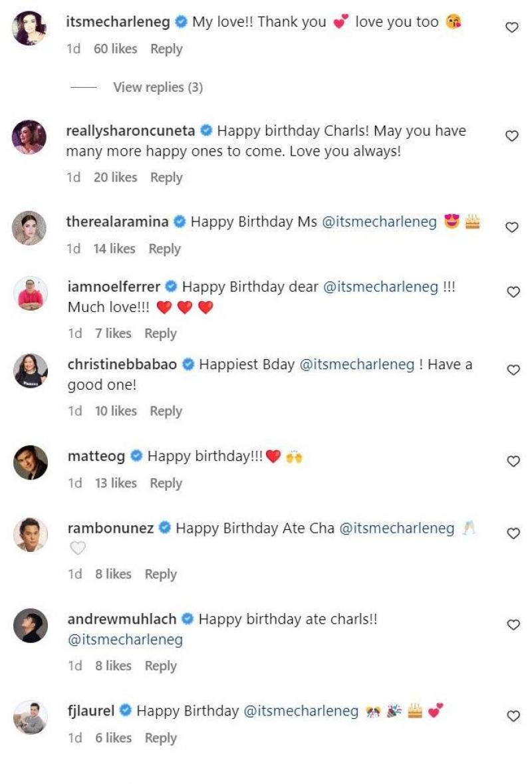The image size is (532, 784).
Task: Open reallysharoncuneta's profile picture
Action: [29, 137]
